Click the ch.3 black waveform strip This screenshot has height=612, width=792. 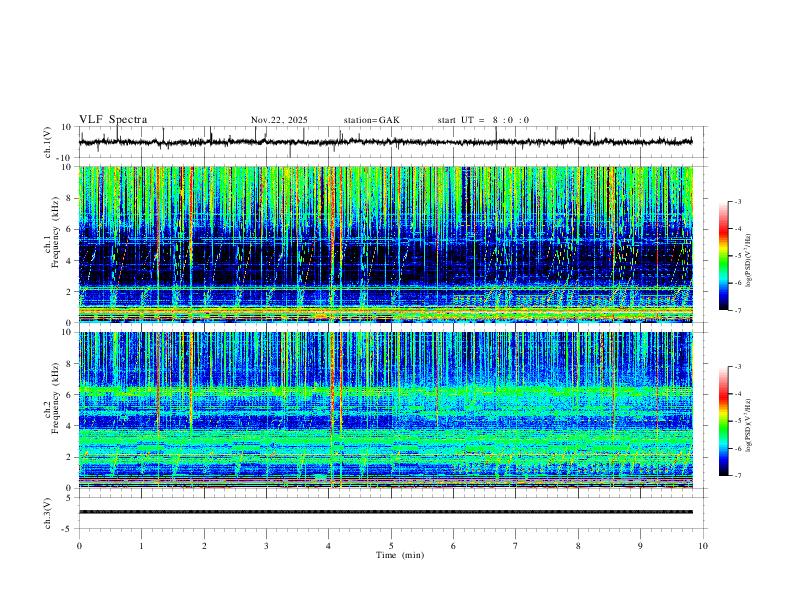point(385,512)
